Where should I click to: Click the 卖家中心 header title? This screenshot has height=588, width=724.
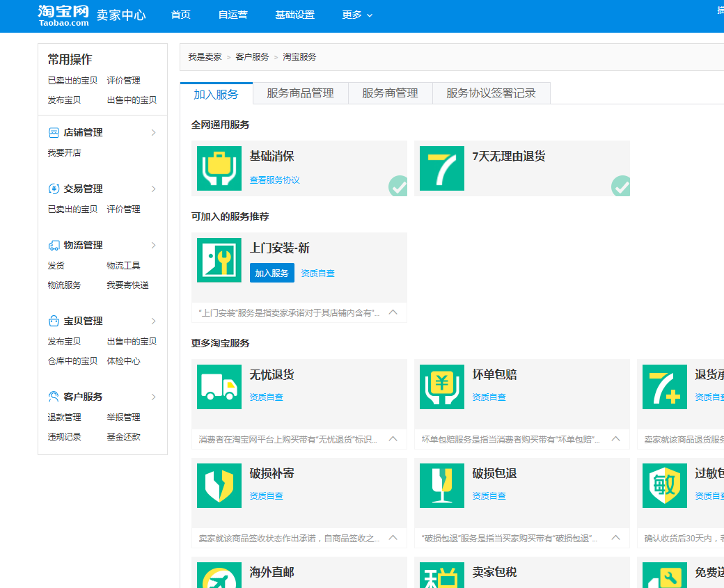click(121, 15)
